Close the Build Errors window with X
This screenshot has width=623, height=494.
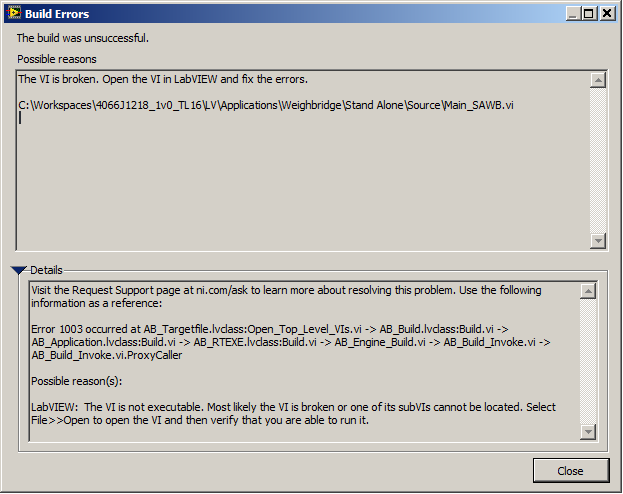[607, 14]
